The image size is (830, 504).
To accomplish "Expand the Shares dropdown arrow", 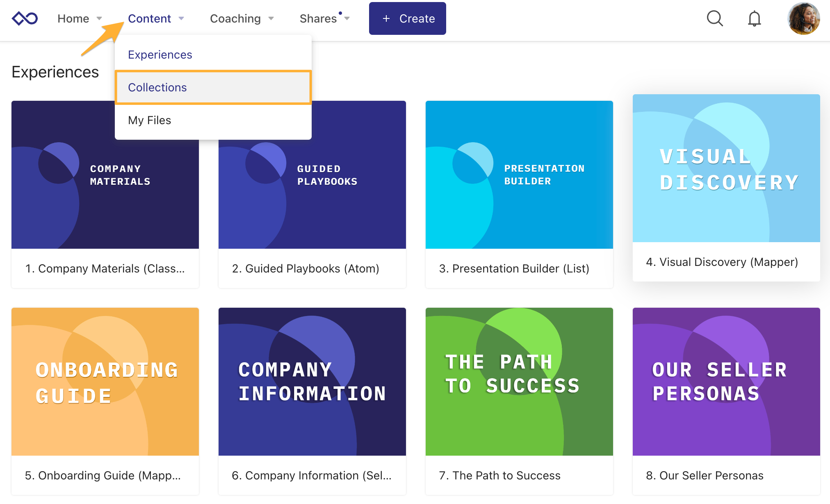I will click(x=347, y=18).
